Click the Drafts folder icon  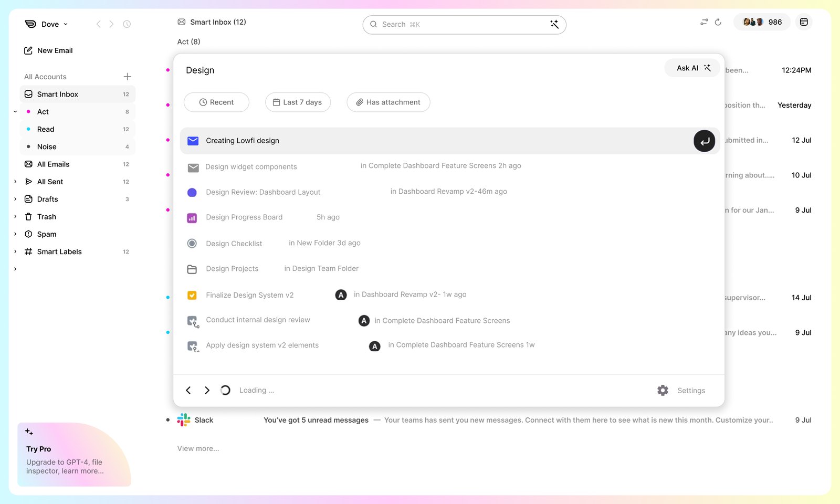28,199
